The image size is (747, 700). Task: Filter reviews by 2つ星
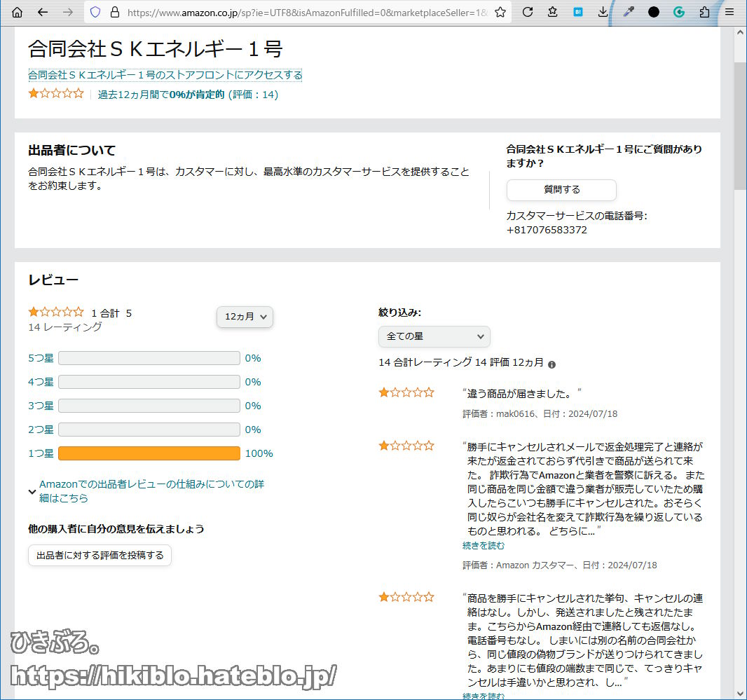[41, 430]
